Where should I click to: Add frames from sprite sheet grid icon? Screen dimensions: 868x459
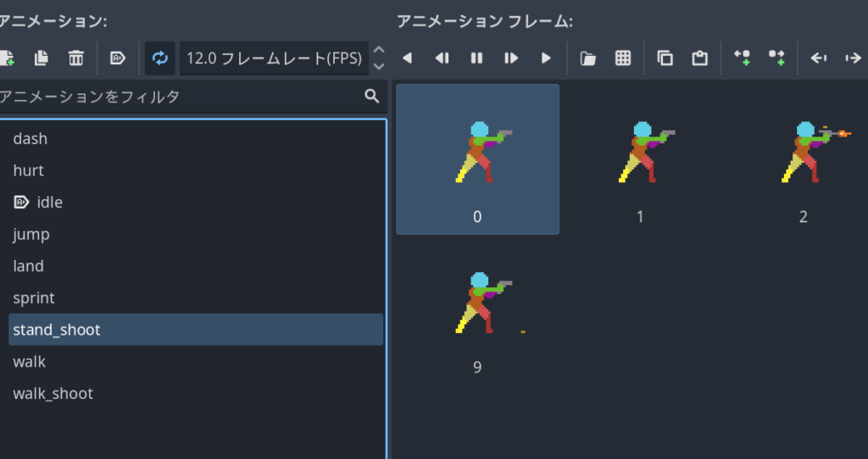pos(623,58)
